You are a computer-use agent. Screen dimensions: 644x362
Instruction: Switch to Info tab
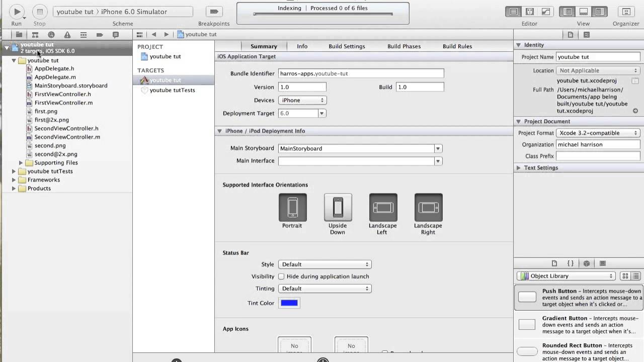[x=302, y=46]
